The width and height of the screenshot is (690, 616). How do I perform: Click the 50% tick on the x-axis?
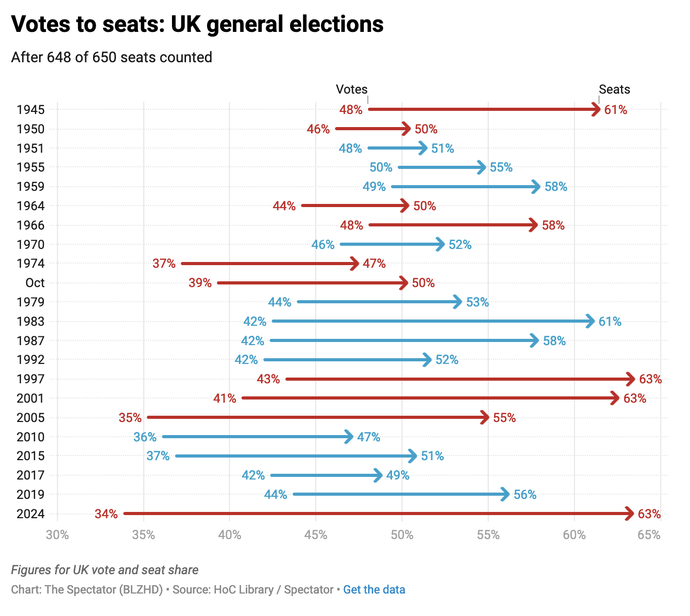[402, 535]
